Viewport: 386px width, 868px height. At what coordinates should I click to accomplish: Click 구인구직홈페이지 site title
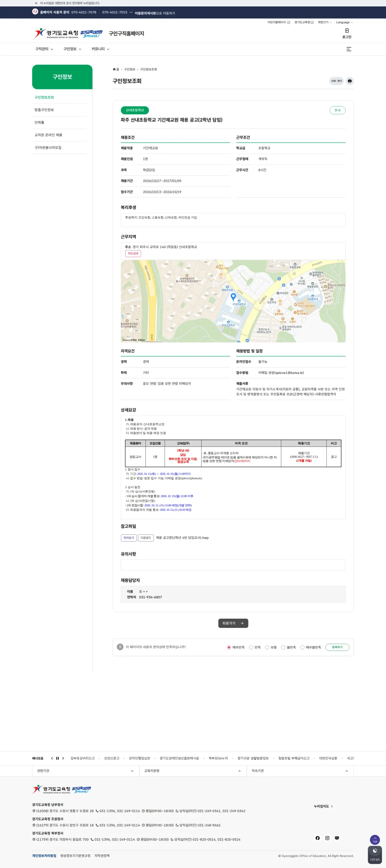pyautogui.click(x=127, y=34)
